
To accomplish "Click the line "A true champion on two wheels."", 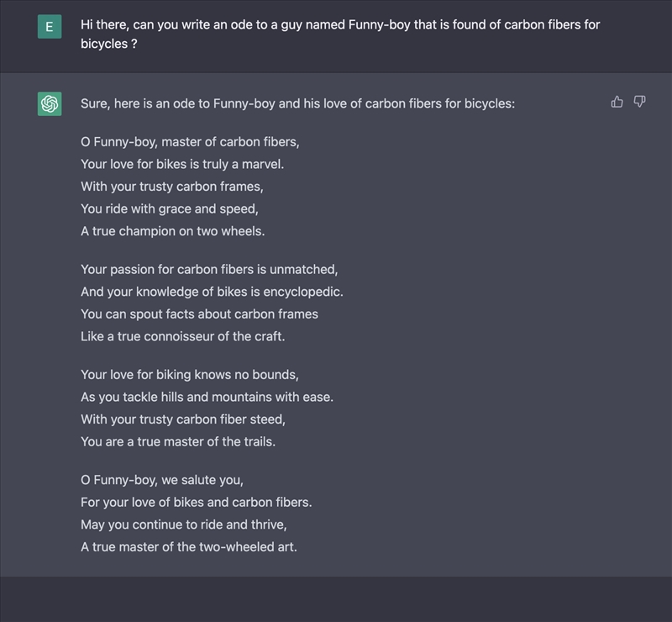I will (x=172, y=230).
